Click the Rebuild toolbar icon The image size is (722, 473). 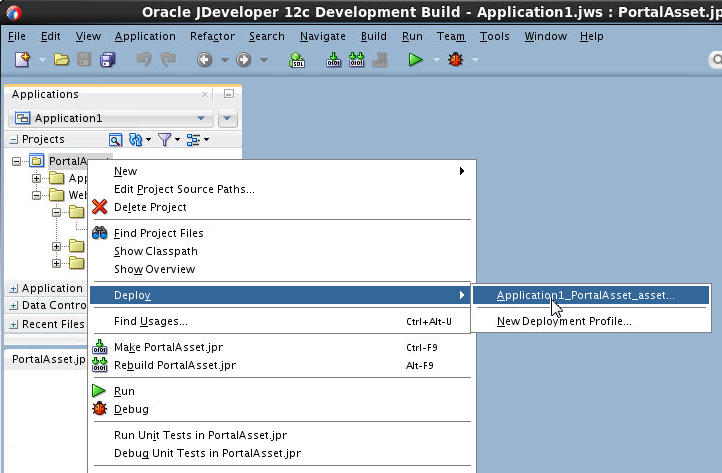[356, 60]
